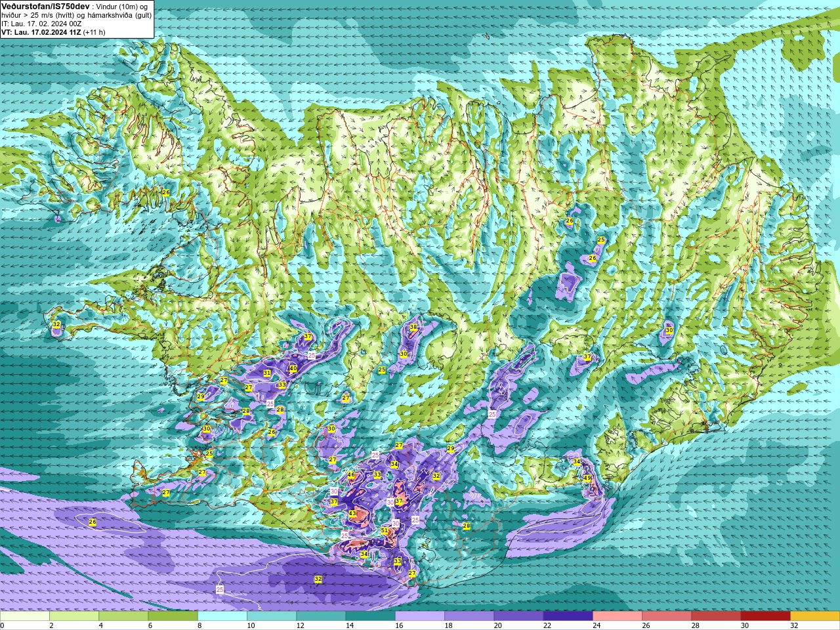Click the dark red 30–32 m/s legend swatch
840x630 pixels.
point(765,616)
